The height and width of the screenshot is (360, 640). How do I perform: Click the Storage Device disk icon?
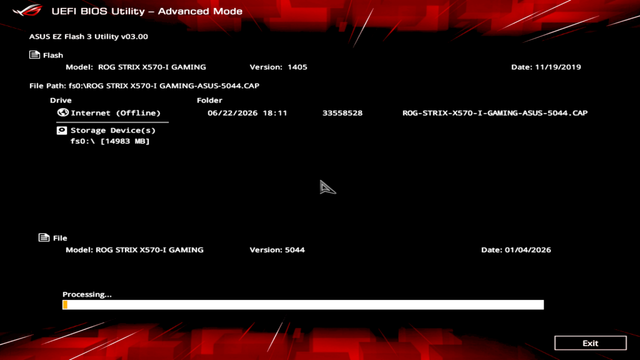(x=62, y=130)
